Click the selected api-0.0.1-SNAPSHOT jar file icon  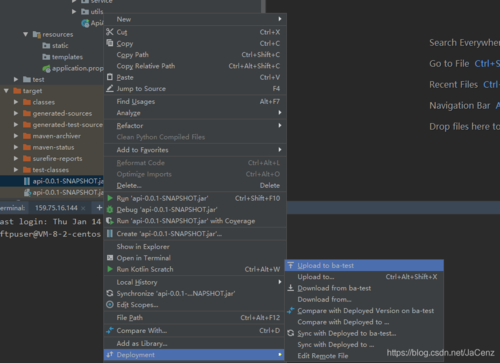click(27, 181)
